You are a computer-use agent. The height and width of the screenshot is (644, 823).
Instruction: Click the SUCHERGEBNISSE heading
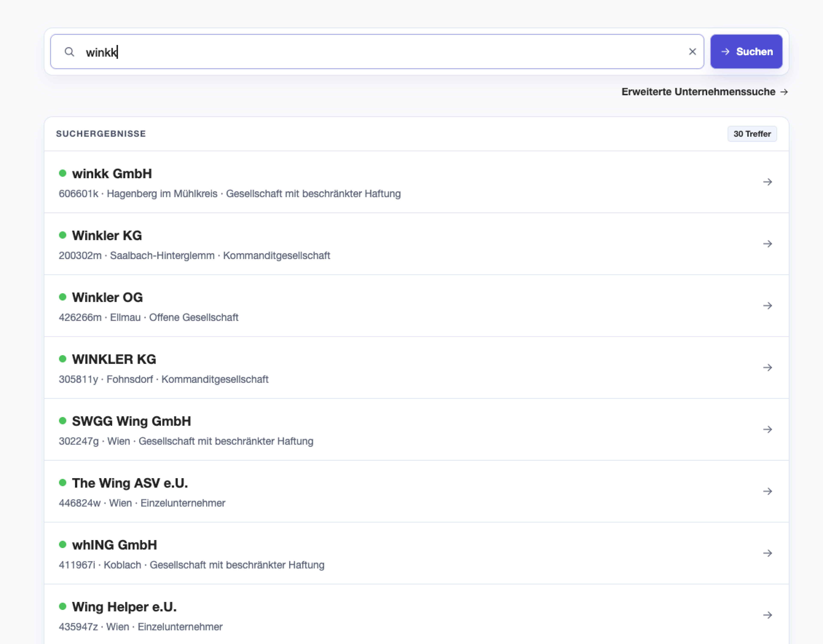coord(101,134)
